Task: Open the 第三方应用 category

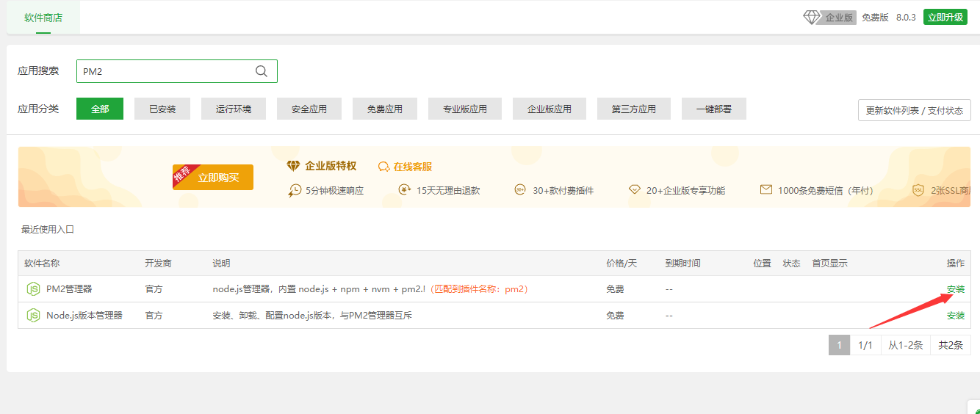Action: (x=634, y=109)
